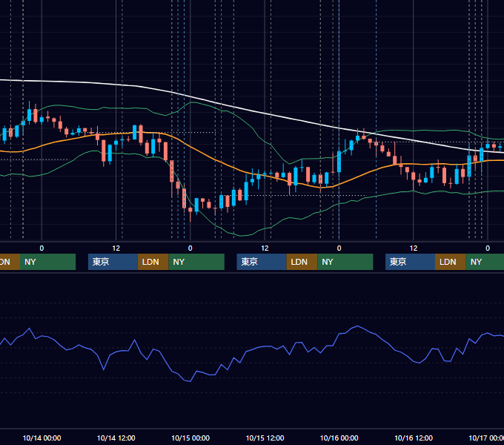Click the 10/14 00:00 date axis label

pos(42,438)
